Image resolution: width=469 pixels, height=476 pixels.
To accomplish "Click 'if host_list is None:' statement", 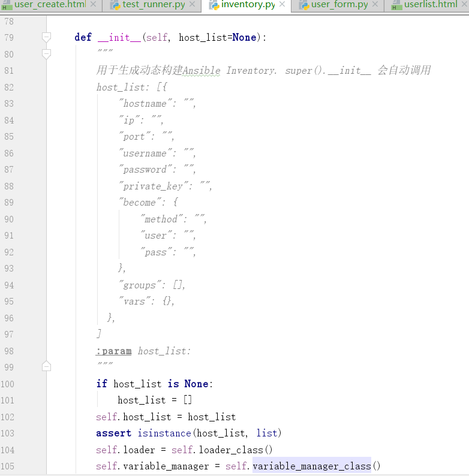I will coord(154,384).
